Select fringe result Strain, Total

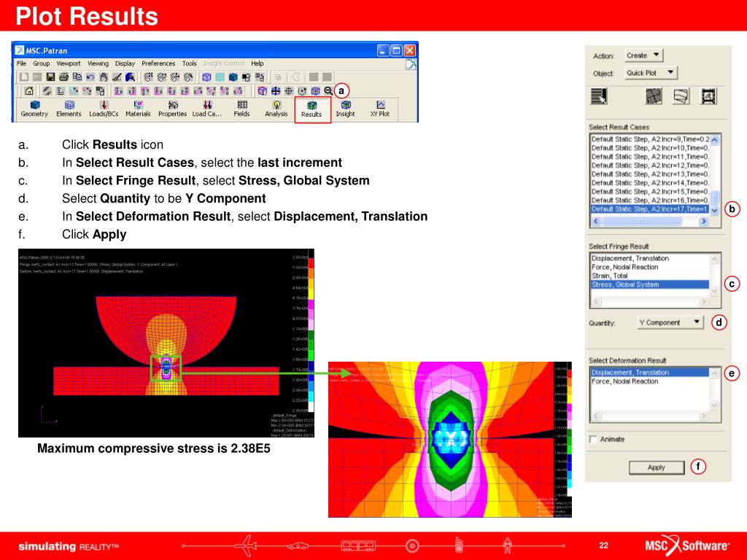(650, 276)
